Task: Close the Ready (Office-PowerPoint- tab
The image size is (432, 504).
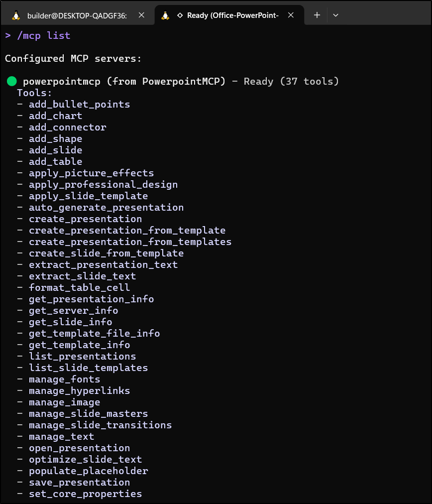Action: [x=291, y=15]
